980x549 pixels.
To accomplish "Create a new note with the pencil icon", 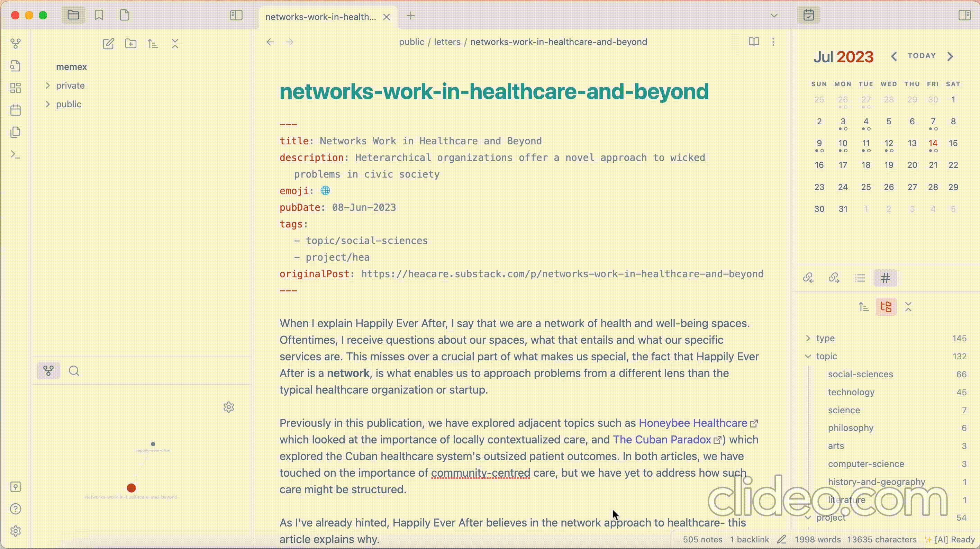I will pos(108,44).
